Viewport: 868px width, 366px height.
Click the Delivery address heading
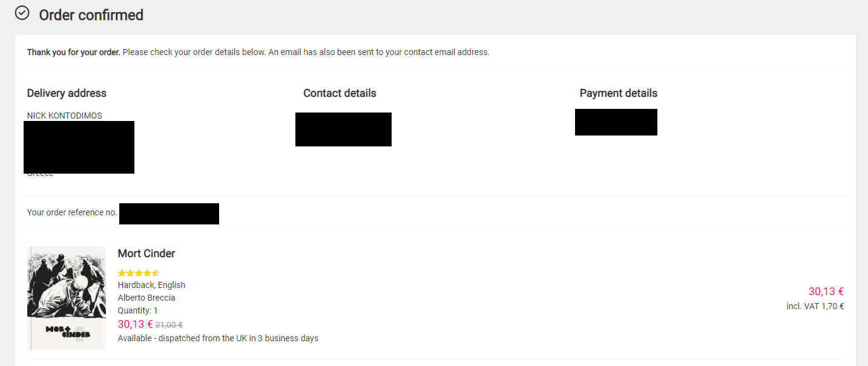pos(67,93)
